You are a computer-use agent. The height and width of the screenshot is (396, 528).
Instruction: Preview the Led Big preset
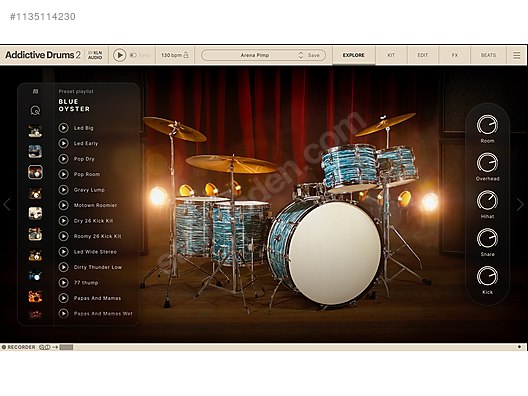pos(63,128)
